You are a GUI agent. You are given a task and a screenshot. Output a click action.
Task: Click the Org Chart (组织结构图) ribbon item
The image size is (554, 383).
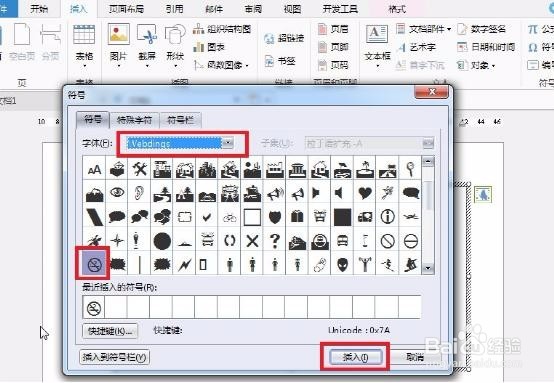[223, 29]
